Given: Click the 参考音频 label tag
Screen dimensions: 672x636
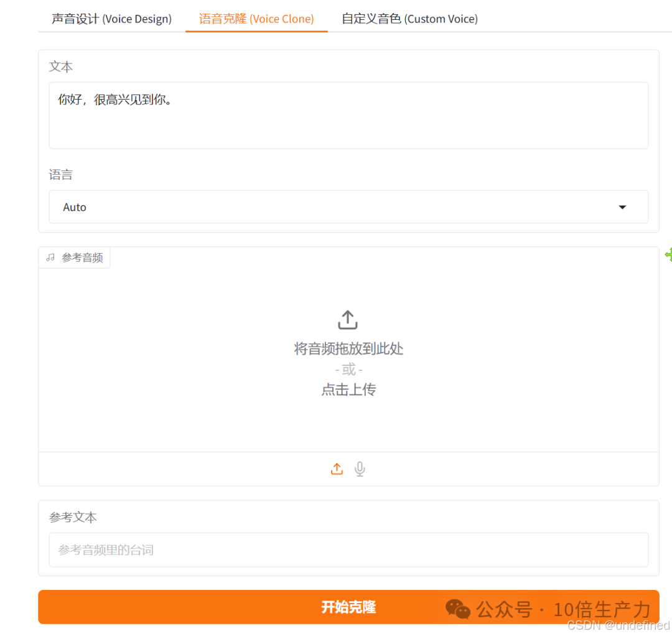Looking at the screenshot, I should [x=74, y=258].
